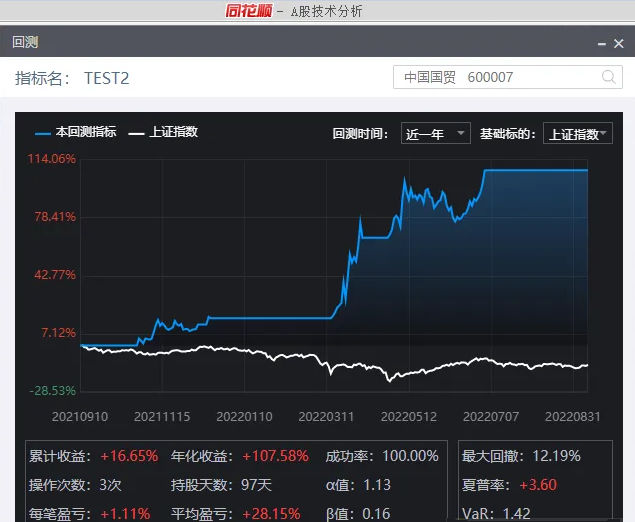Click the indicator name TEST2
635x522 pixels.
pyautogui.click(x=107, y=78)
